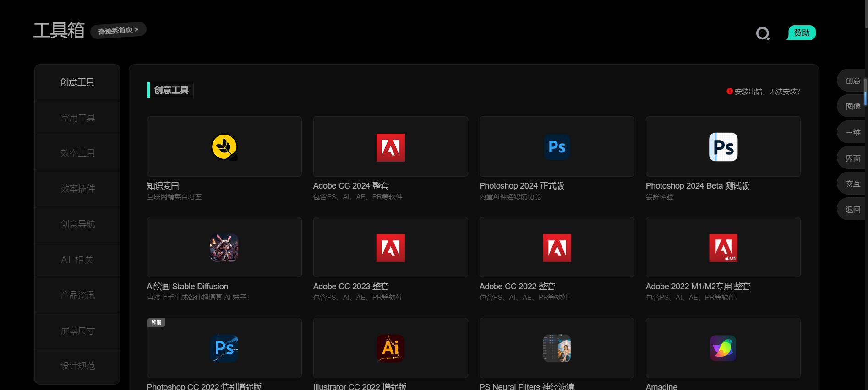Open Adobe CC 2024 整套 icon
The width and height of the screenshot is (868, 390).
(390, 147)
